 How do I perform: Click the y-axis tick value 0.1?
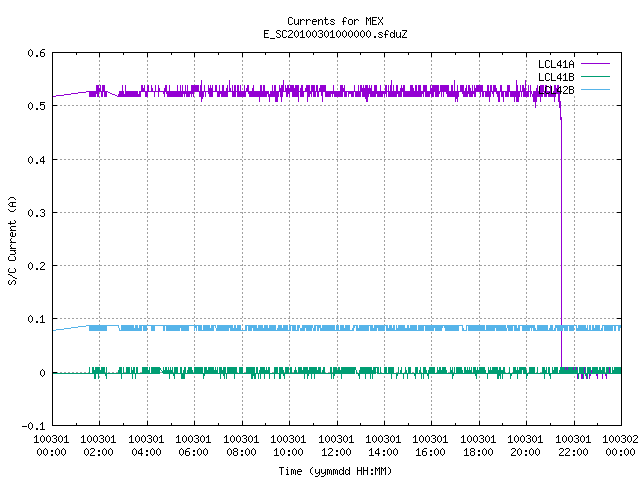click(x=36, y=319)
